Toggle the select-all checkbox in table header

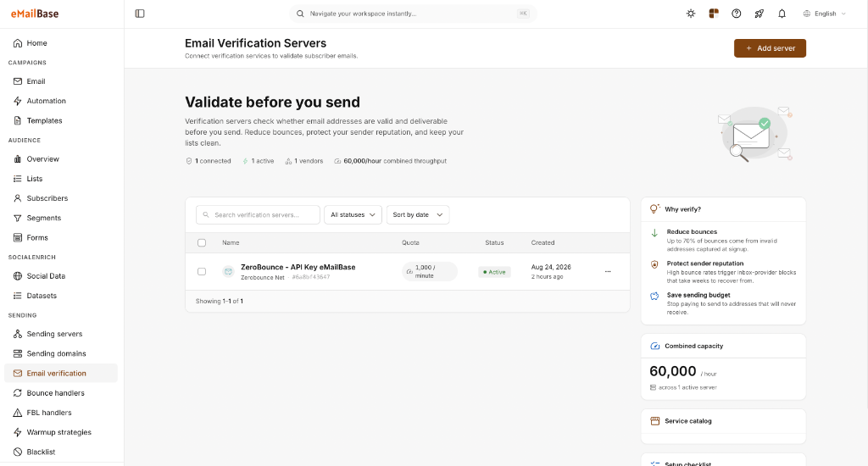tap(202, 242)
